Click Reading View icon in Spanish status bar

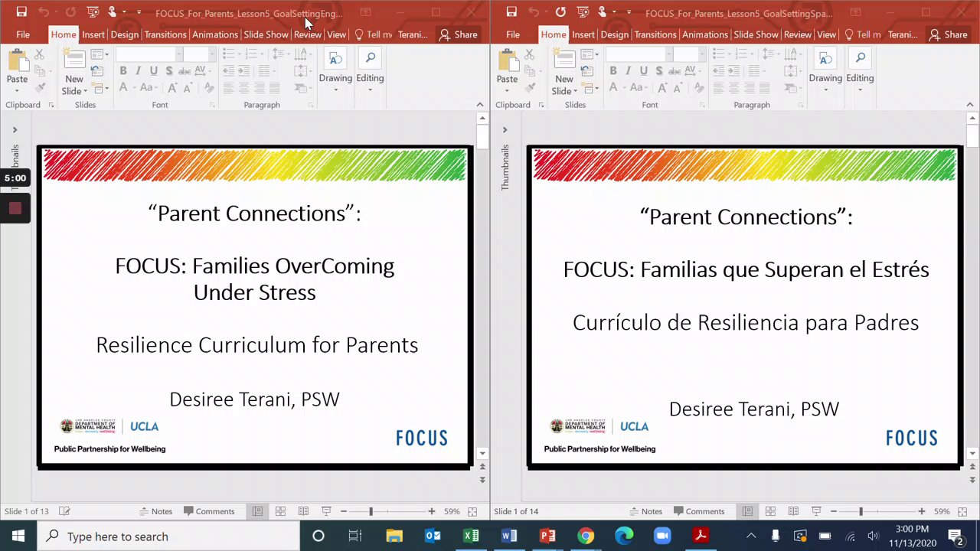pyautogui.click(x=793, y=511)
